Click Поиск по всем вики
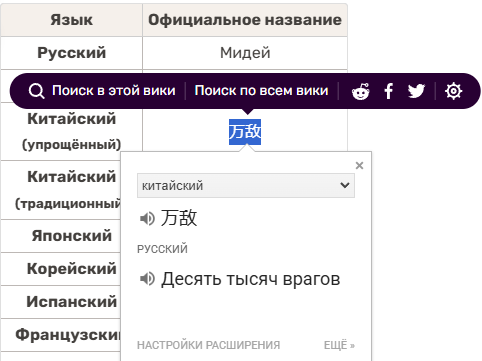 point(261,91)
